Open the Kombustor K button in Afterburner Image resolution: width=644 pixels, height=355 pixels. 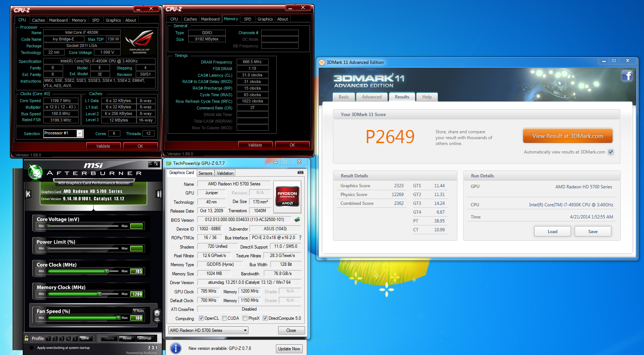coord(28,194)
